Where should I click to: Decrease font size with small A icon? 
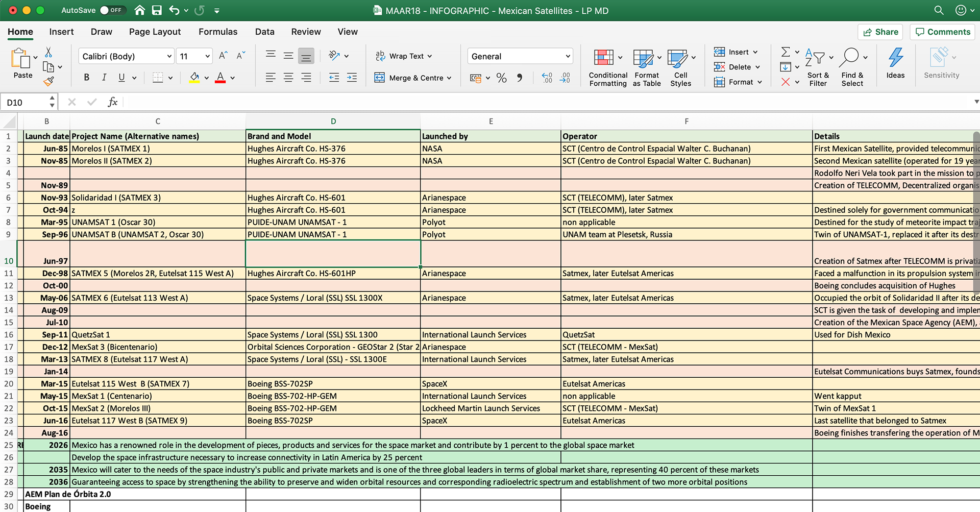(x=241, y=56)
